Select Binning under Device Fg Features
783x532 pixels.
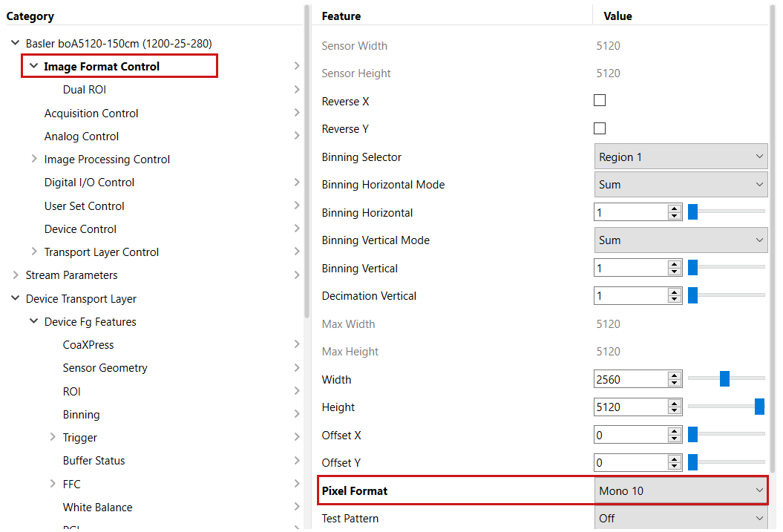(81, 415)
